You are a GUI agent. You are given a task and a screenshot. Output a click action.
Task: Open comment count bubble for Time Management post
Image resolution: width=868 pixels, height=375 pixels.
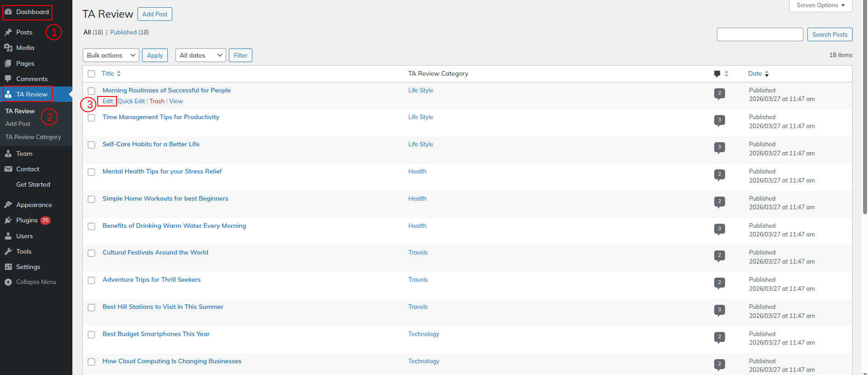719,120
